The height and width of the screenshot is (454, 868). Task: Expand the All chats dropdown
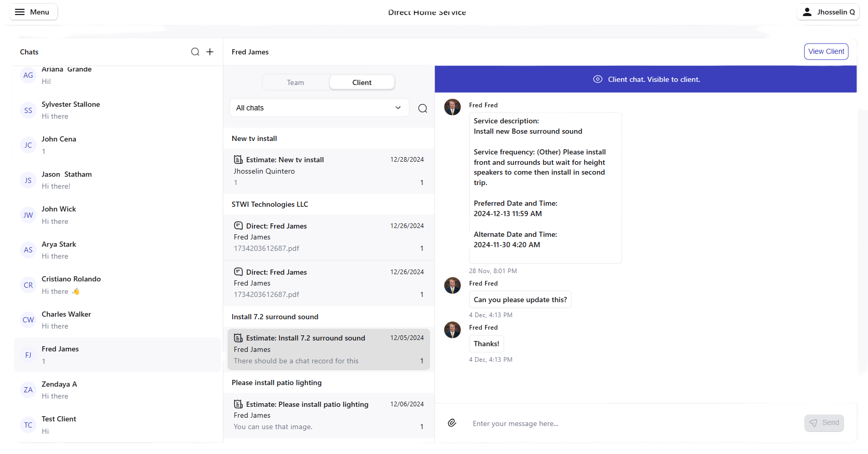319,108
